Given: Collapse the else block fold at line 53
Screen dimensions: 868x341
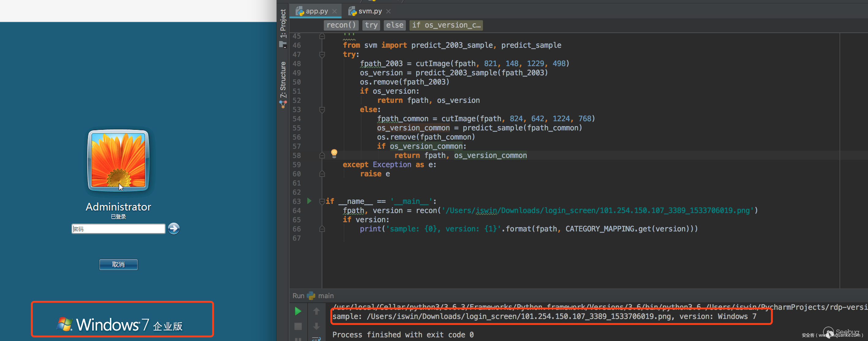Looking at the screenshot, I should (322, 110).
